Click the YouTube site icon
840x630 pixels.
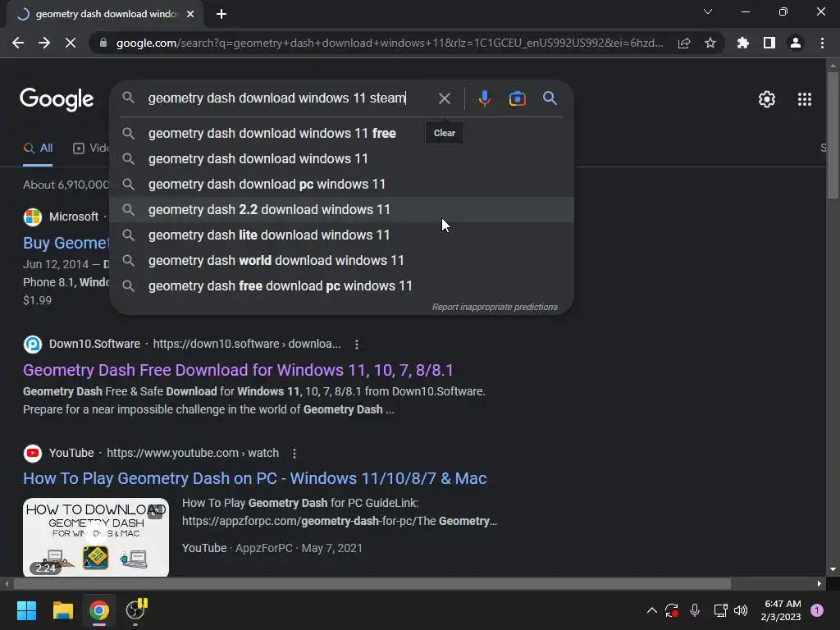pyautogui.click(x=33, y=453)
